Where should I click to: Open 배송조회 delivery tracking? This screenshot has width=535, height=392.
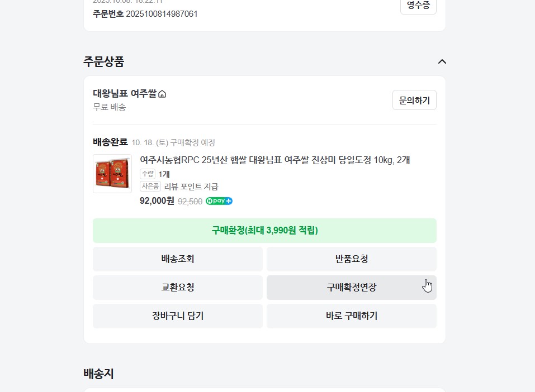pos(178,259)
